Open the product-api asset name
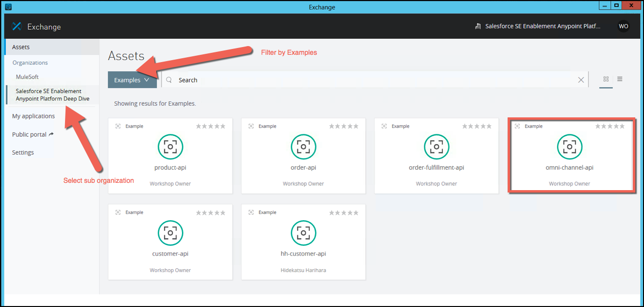Screen dimensions: 644x307 (170, 167)
